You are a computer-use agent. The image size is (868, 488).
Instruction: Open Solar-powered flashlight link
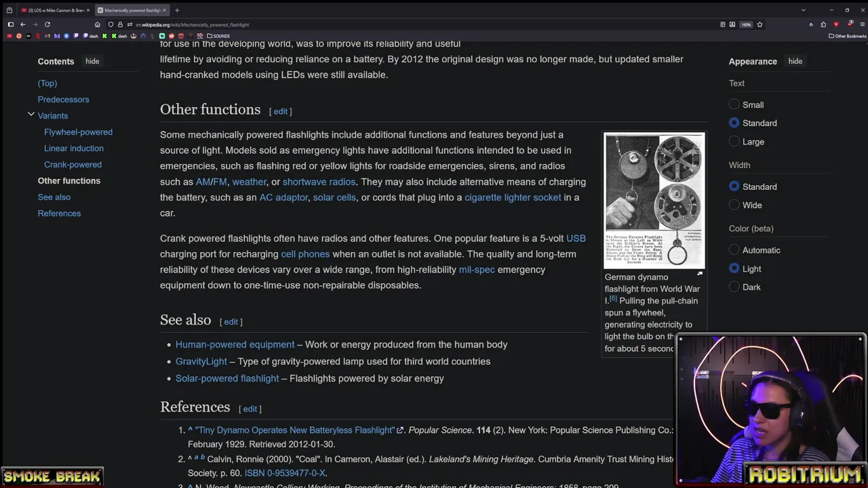[x=227, y=378]
